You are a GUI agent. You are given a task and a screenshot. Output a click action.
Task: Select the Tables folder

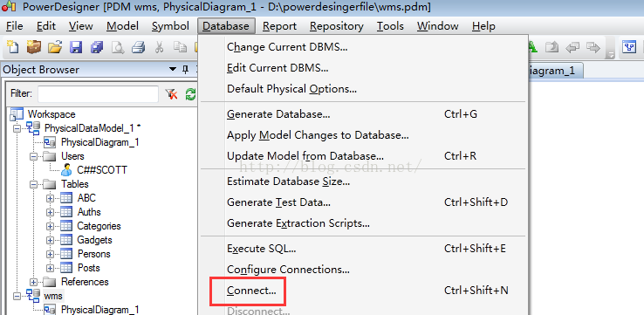(x=75, y=184)
